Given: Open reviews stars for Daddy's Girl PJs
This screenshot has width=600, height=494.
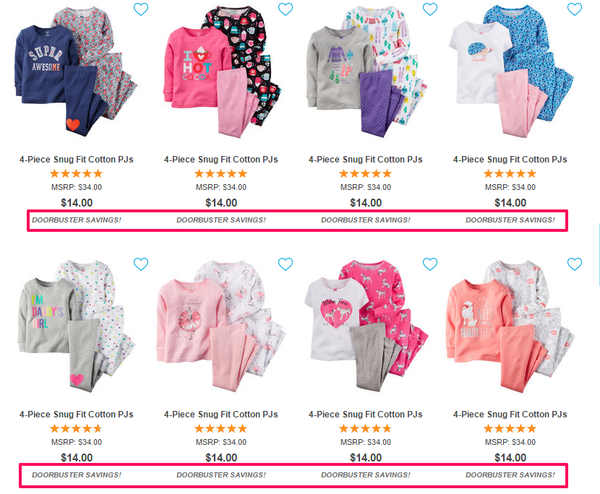Looking at the screenshot, I should point(77,429).
